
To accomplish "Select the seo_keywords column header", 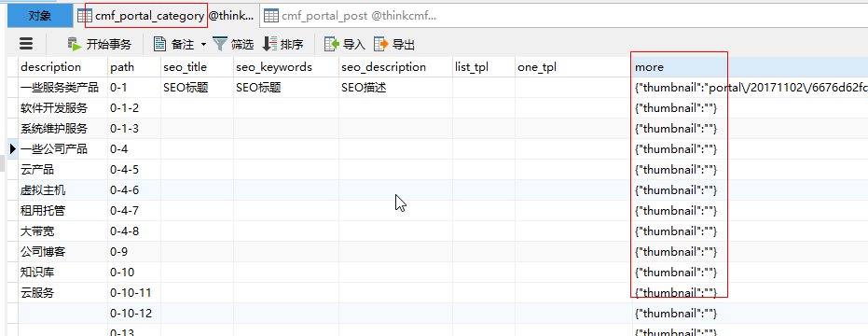I will 286,67.
